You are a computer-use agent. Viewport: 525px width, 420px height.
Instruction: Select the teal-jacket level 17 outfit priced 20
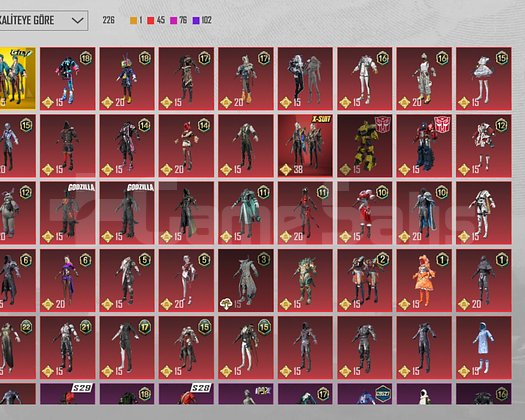click(x=246, y=78)
